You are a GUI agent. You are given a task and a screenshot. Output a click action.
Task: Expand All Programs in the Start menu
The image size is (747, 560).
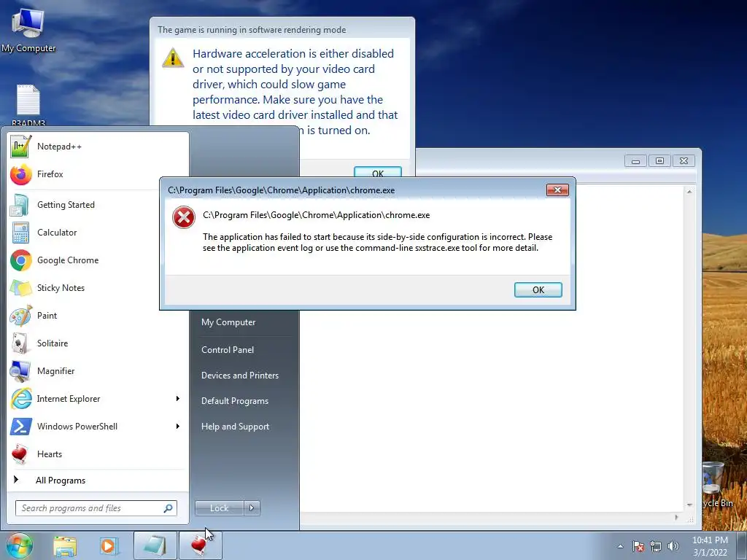[98, 481]
